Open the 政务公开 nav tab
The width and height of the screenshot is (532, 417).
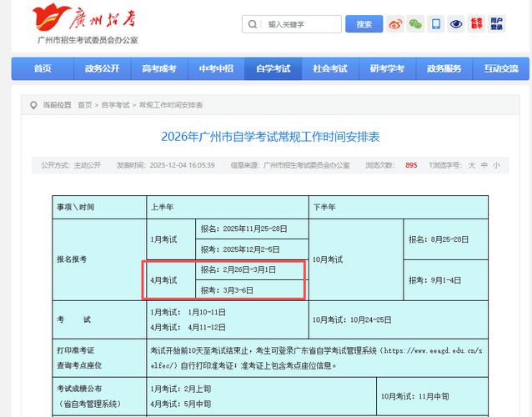(x=102, y=68)
